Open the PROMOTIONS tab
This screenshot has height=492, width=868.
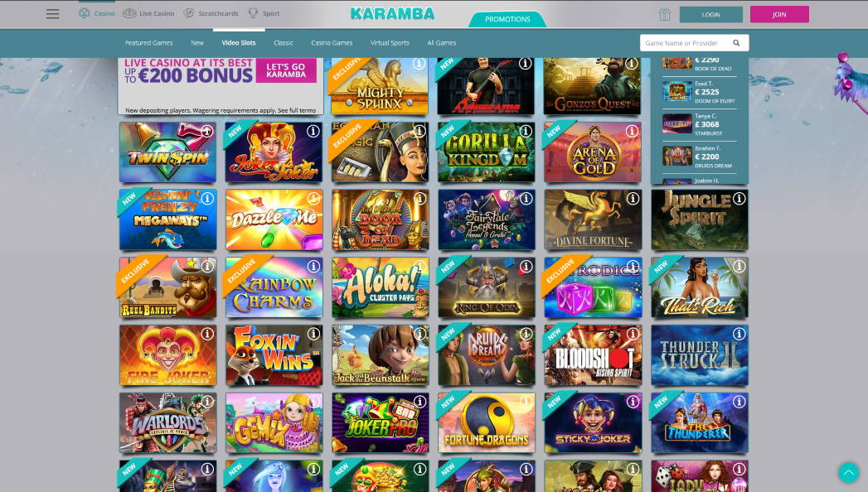pyautogui.click(x=507, y=19)
